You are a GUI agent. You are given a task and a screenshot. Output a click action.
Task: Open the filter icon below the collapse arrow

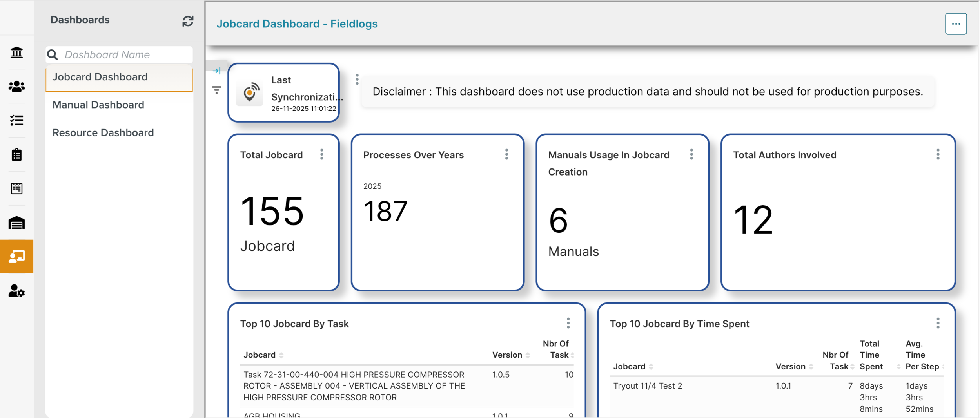pyautogui.click(x=217, y=90)
